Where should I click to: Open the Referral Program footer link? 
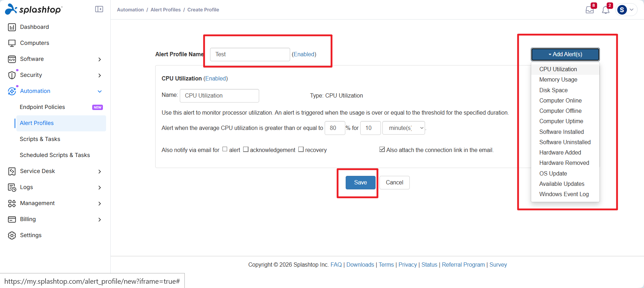464,265
